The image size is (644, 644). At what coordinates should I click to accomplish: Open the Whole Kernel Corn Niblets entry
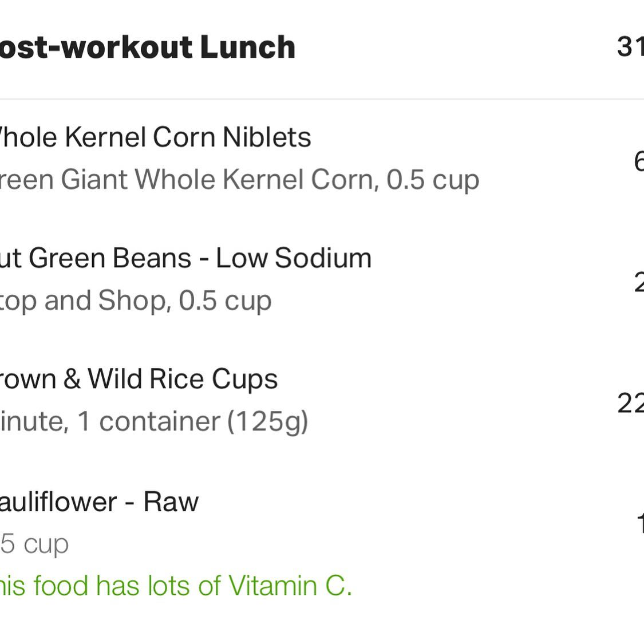155,137
